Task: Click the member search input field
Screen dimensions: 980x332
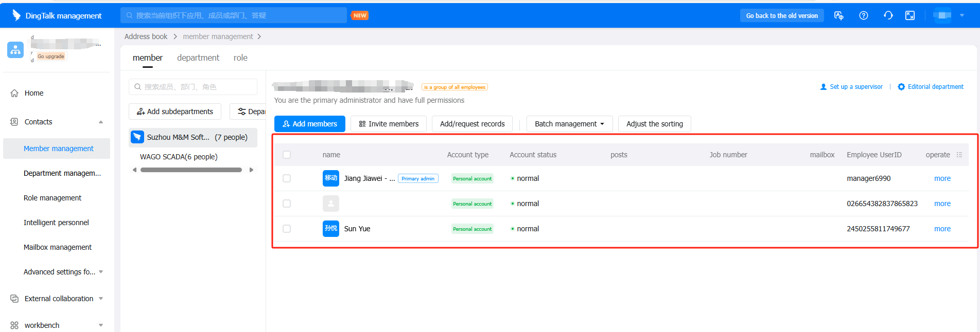Action: [193, 87]
